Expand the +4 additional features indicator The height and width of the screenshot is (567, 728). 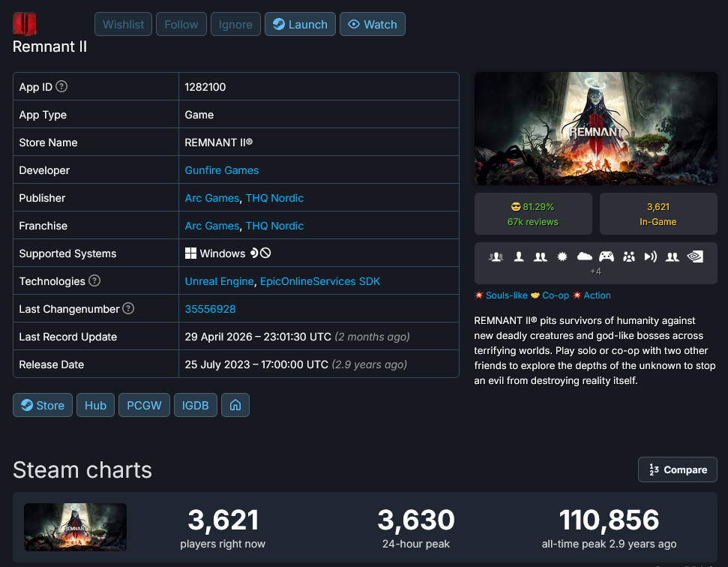(596, 271)
